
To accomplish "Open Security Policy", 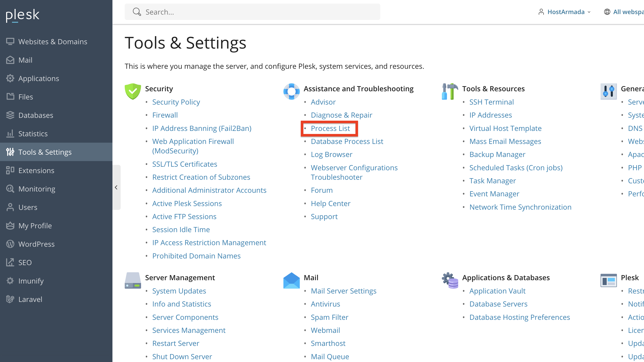I will point(176,102).
